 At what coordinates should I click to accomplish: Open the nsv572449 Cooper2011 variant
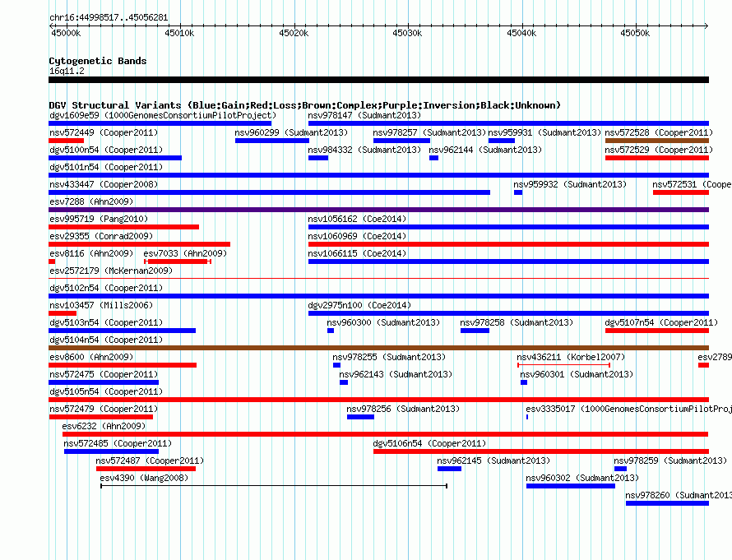tap(104, 132)
